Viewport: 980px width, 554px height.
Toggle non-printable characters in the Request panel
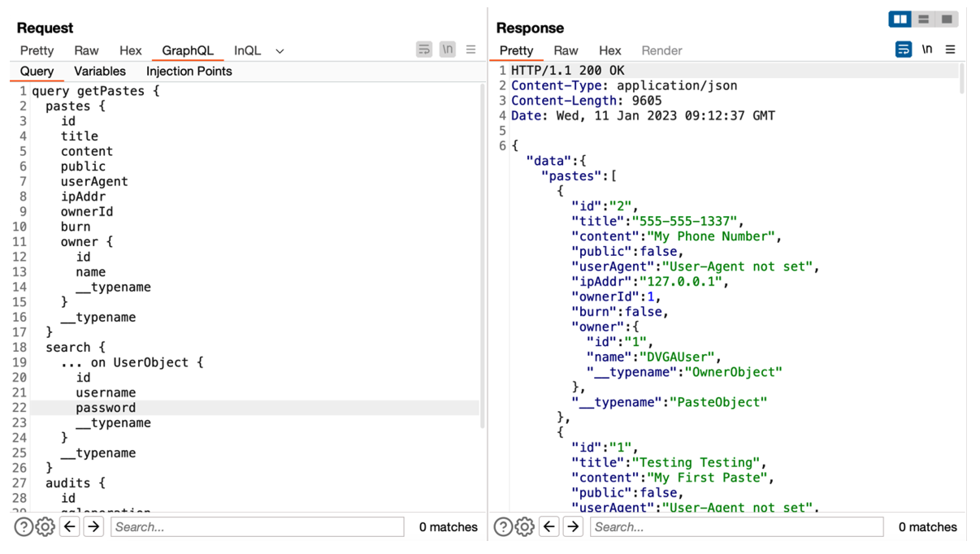[x=448, y=50]
